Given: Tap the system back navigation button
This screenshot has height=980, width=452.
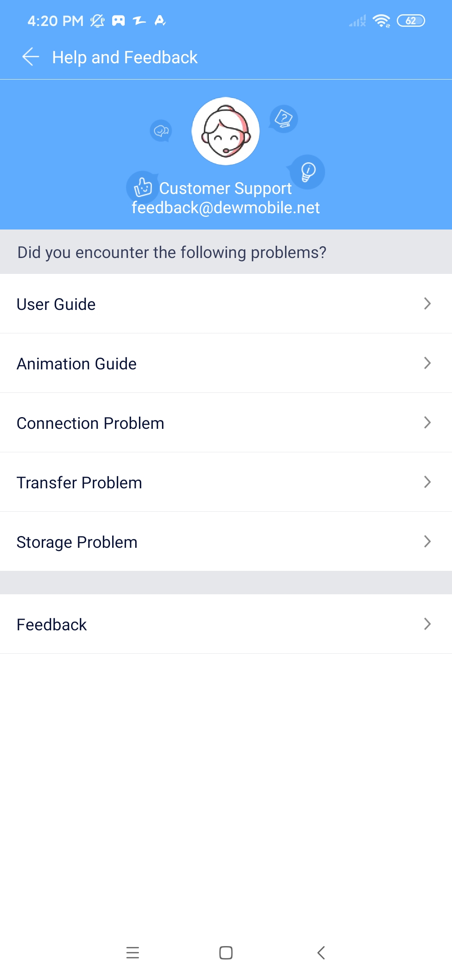Looking at the screenshot, I should 321,953.
